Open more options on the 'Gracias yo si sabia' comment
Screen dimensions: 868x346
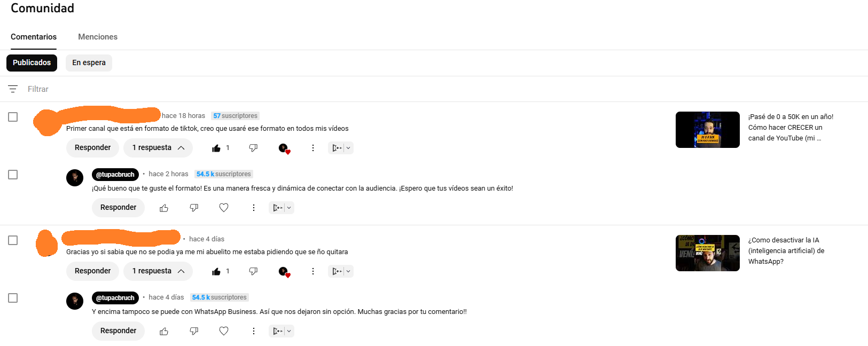point(313,271)
